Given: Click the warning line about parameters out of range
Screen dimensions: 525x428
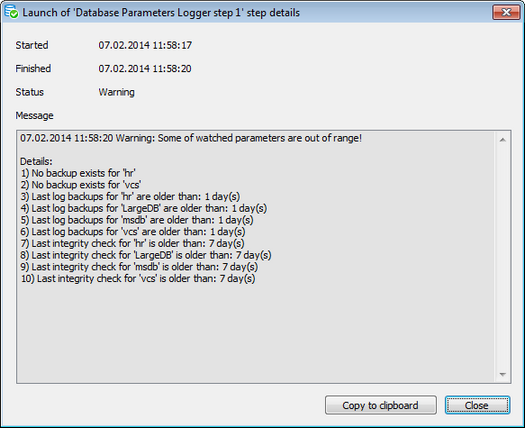Looking at the screenshot, I should pos(191,138).
